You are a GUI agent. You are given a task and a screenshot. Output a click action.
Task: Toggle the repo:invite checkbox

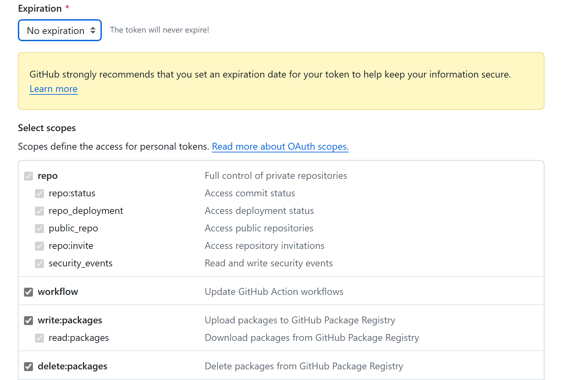[x=39, y=246]
